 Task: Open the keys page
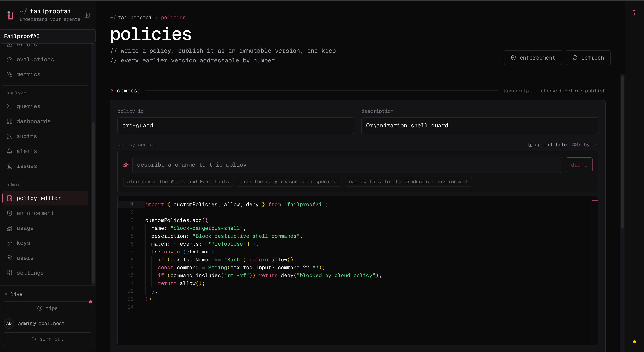coord(45,243)
